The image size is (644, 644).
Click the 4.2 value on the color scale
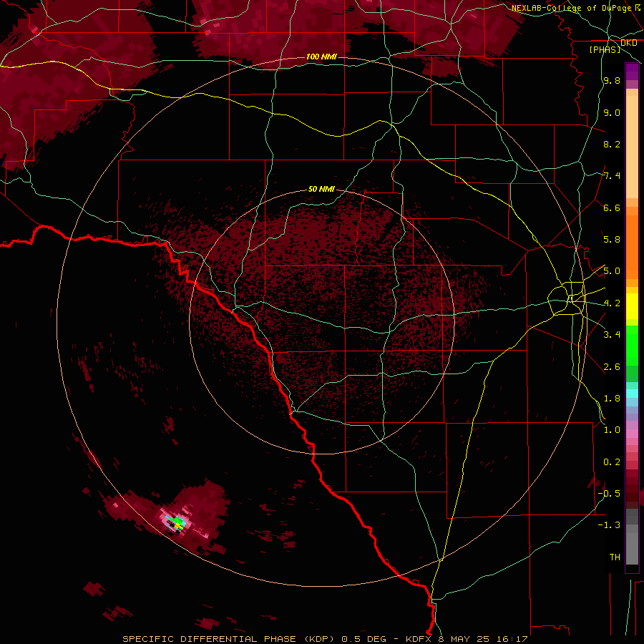[612, 303]
